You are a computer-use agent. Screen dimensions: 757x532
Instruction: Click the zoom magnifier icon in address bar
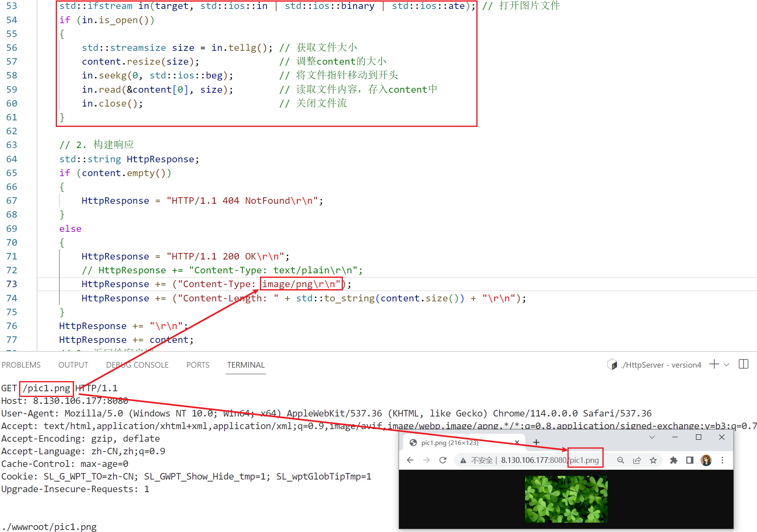pyautogui.click(x=620, y=460)
